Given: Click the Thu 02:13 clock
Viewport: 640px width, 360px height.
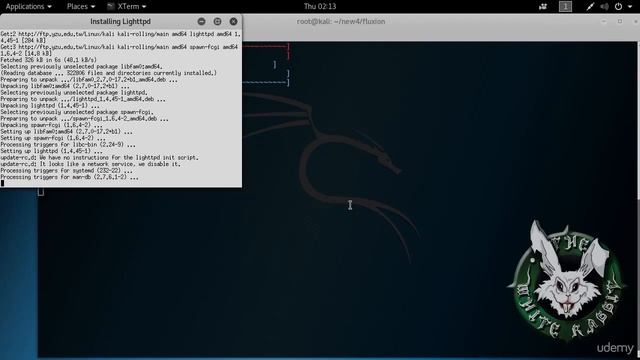Looking at the screenshot, I should [320, 6].
